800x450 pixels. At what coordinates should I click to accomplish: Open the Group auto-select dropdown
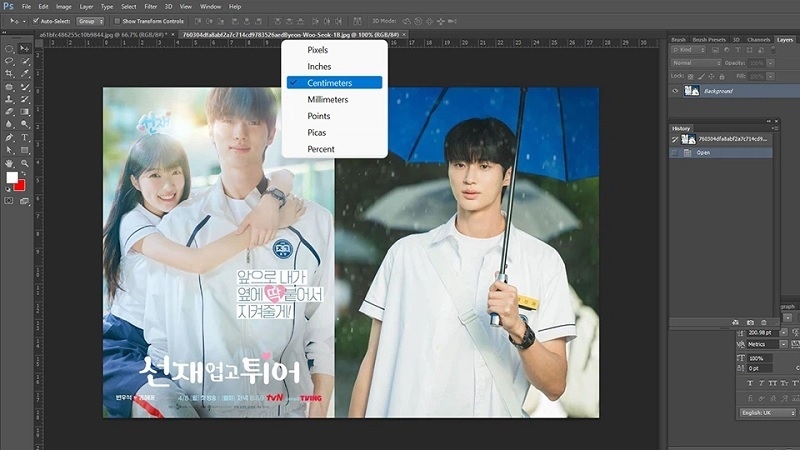pos(89,20)
